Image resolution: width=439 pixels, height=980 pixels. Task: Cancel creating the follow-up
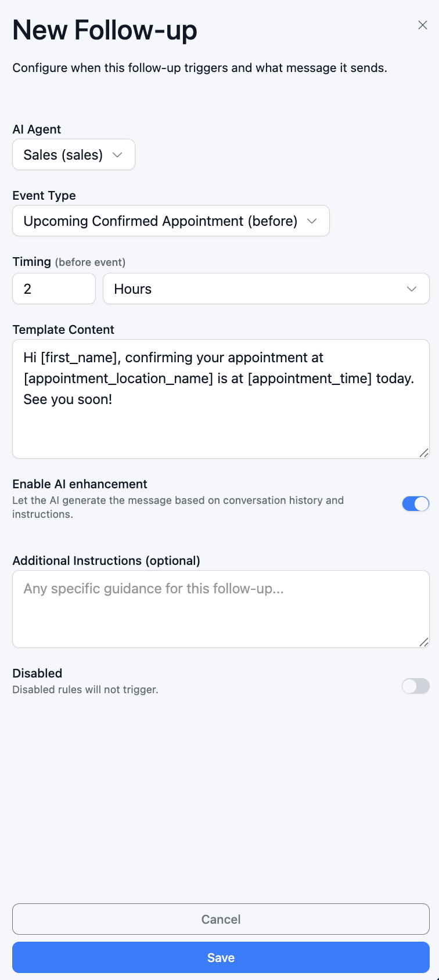pyautogui.click(x=221, y=920)
